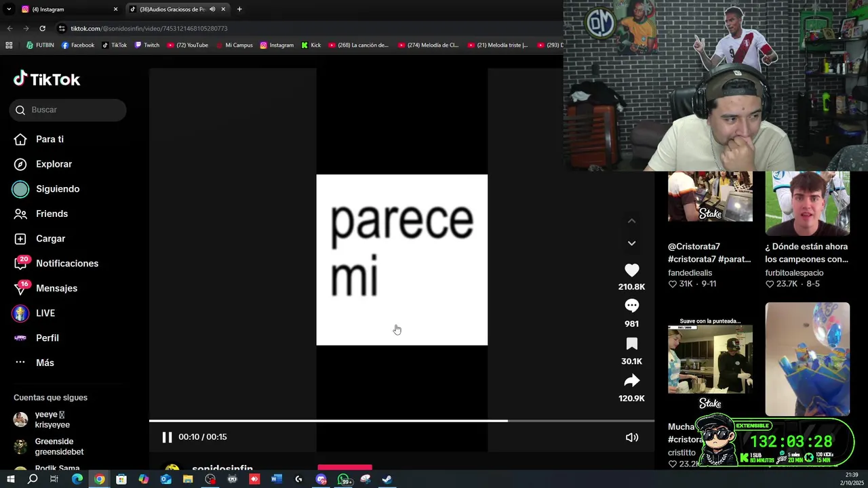This screenshot has width=868, height=488.
Task: Open the TikTok bookmark
Action: (x=115, y=45)
